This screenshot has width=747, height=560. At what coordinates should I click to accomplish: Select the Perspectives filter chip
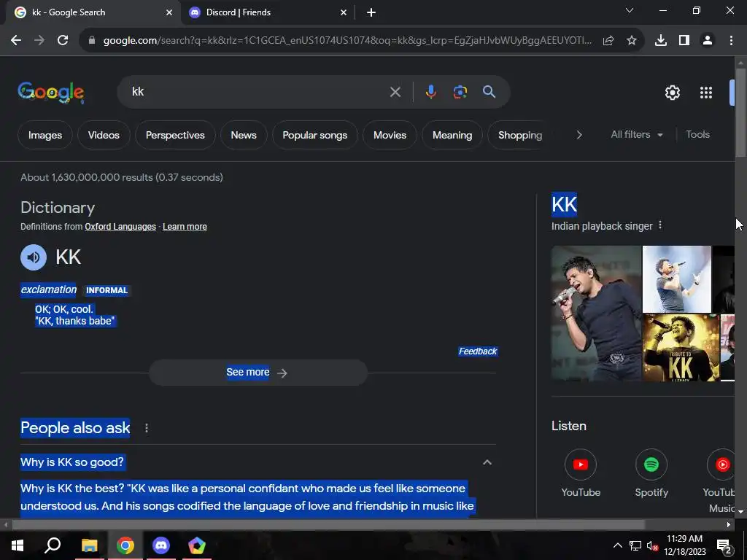(x=175, y=135)
